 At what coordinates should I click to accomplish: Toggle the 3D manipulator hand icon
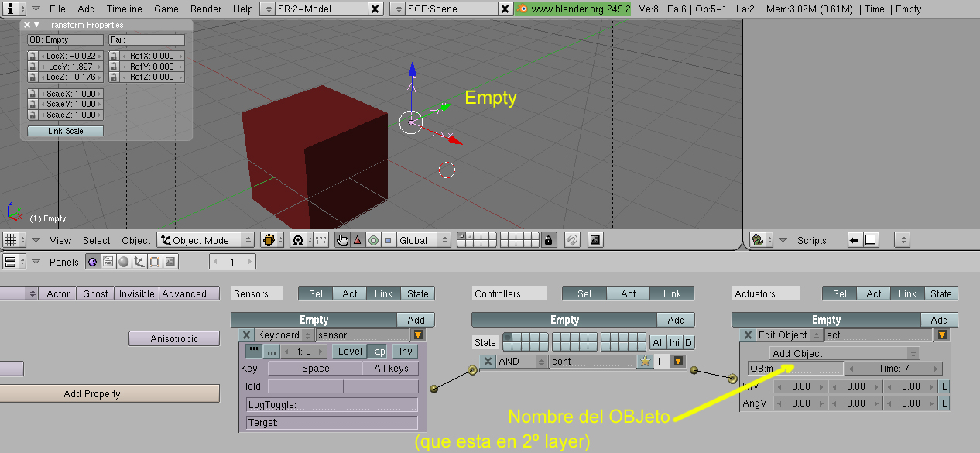(x=342, y=240)
